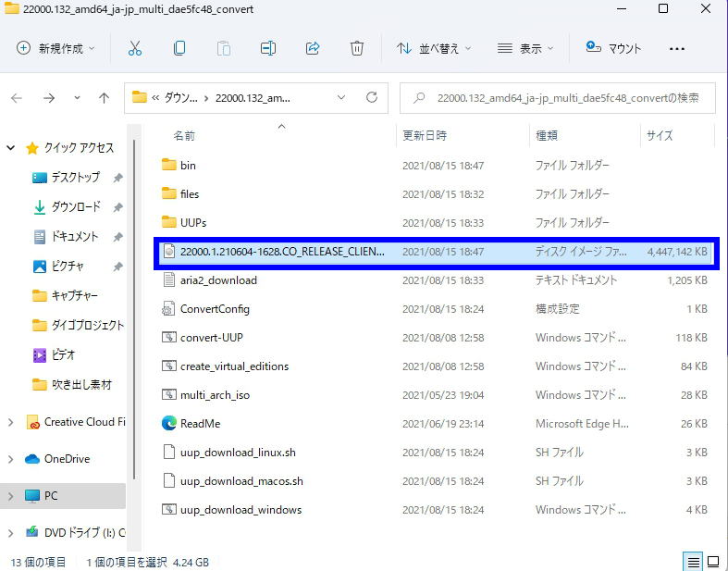Open the 並べ替え sort dropdown
The image size is (728, 571).
(434, 48)
